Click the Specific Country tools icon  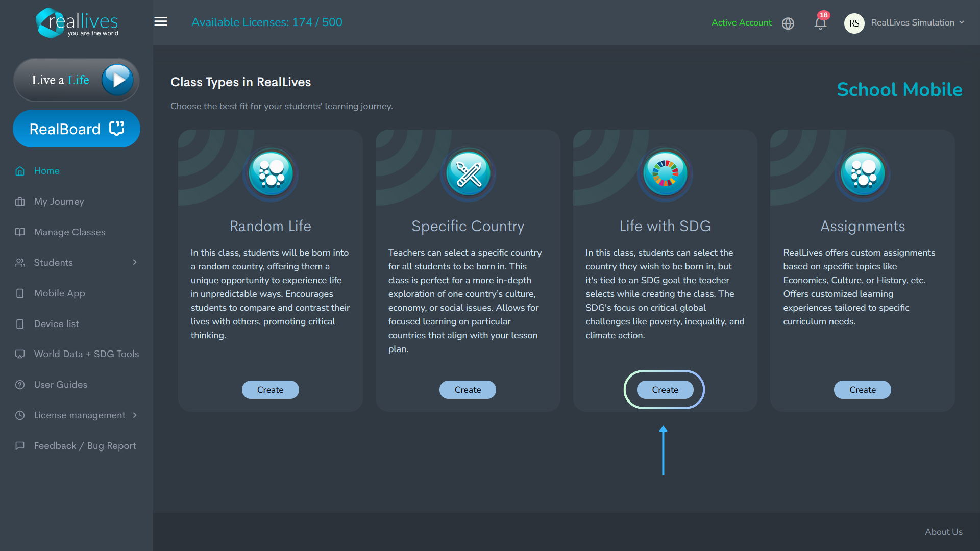(468, 174)
